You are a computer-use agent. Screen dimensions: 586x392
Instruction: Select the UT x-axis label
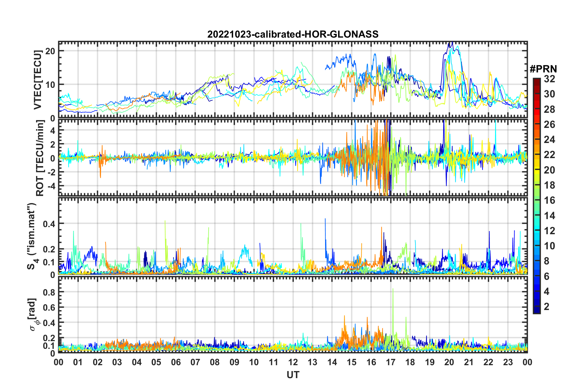[x=293, y=374]
